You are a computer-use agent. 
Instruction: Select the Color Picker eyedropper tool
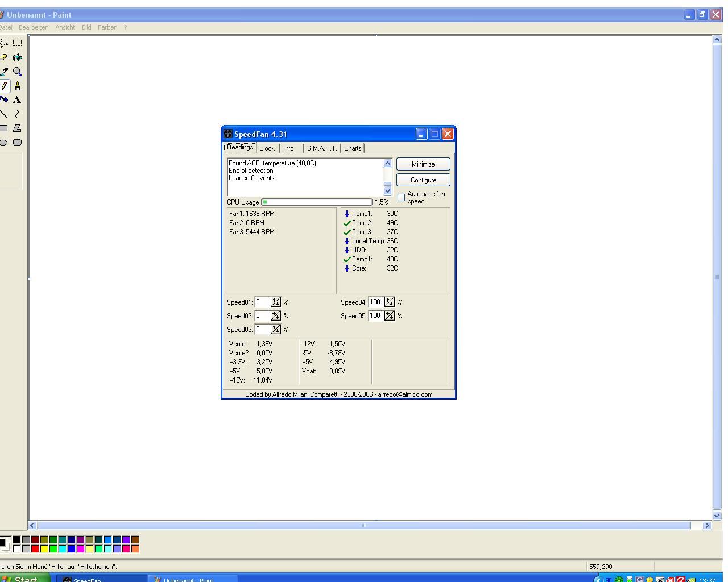pos(4,72)
